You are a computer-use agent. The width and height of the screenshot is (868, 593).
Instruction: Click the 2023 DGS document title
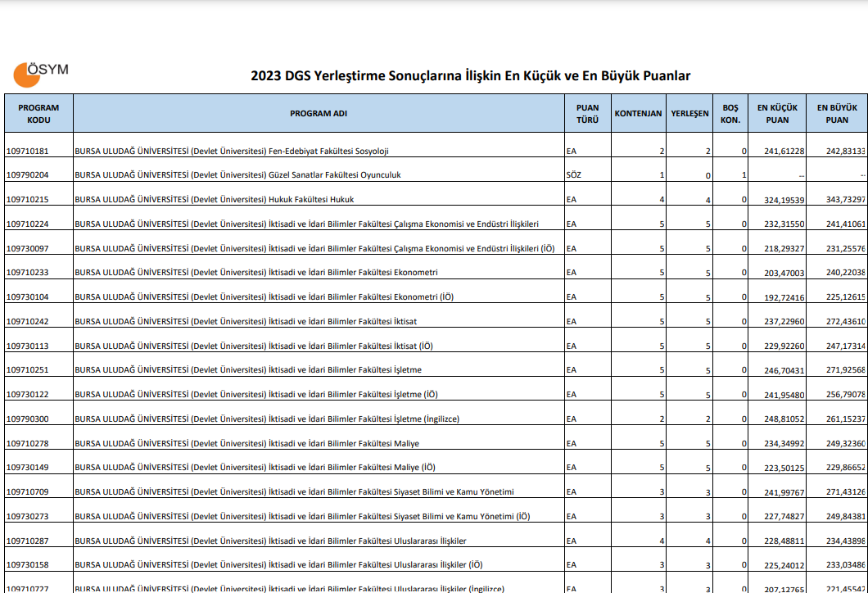tap(470, 76)
